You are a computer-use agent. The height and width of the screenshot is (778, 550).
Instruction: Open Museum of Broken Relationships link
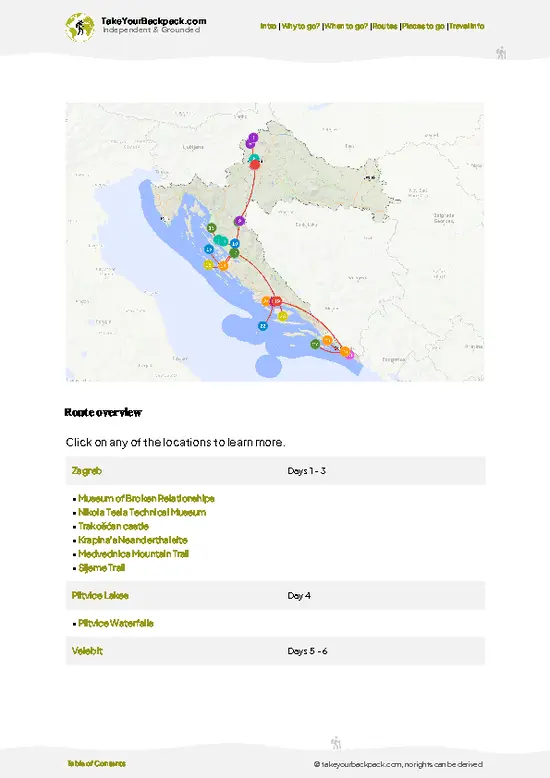coord(146,498)
